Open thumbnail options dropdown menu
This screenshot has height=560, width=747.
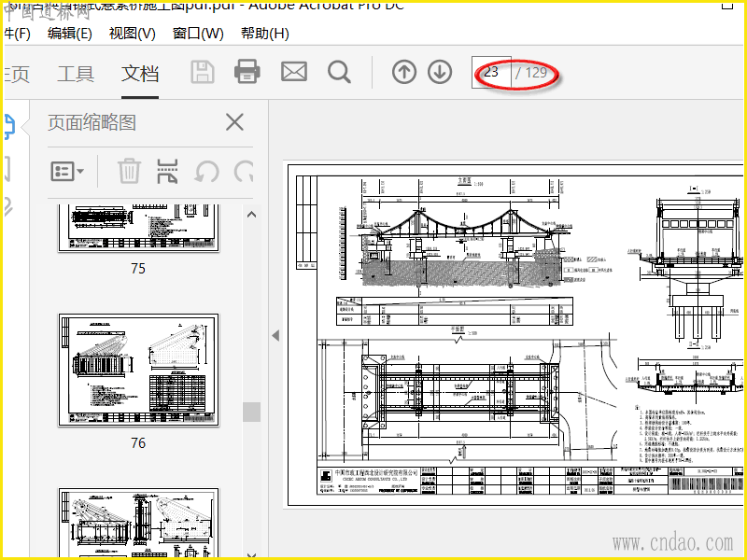(x=67, y=171)
